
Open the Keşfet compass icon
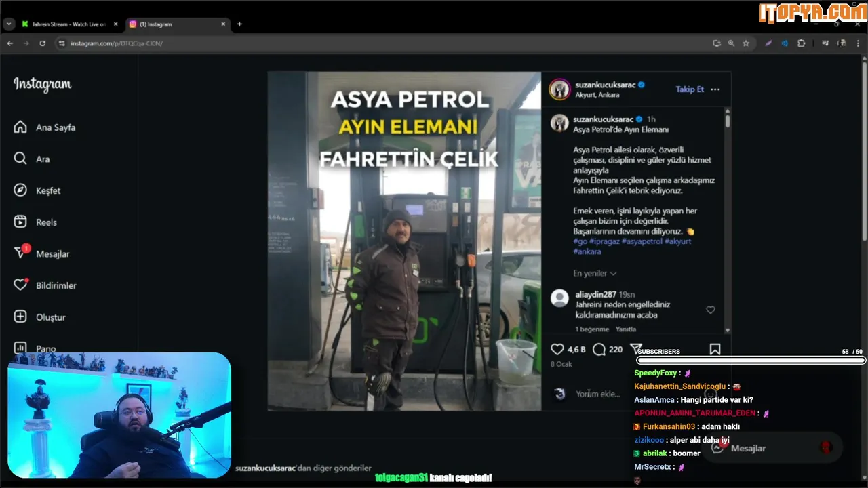coord(20,190)
